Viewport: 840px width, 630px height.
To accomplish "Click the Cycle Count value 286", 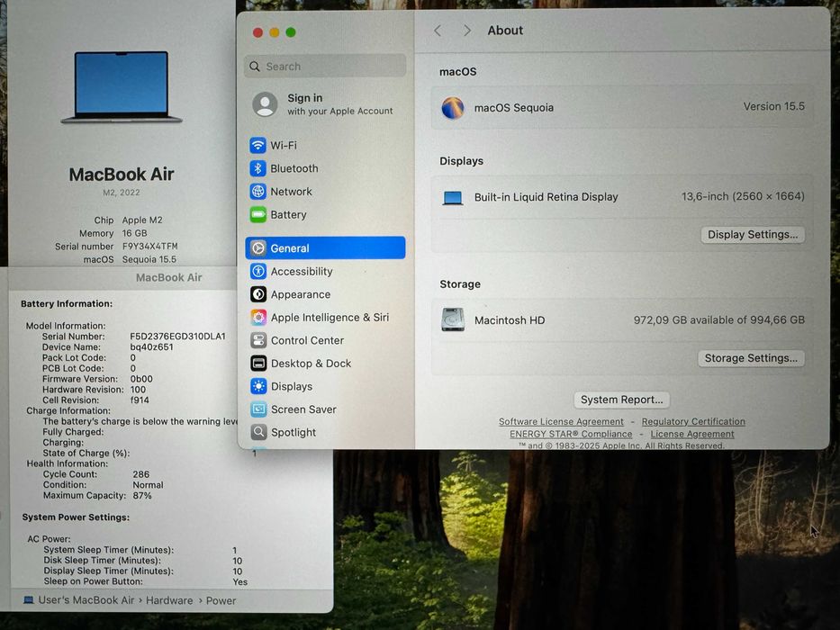I will [140, 474].
